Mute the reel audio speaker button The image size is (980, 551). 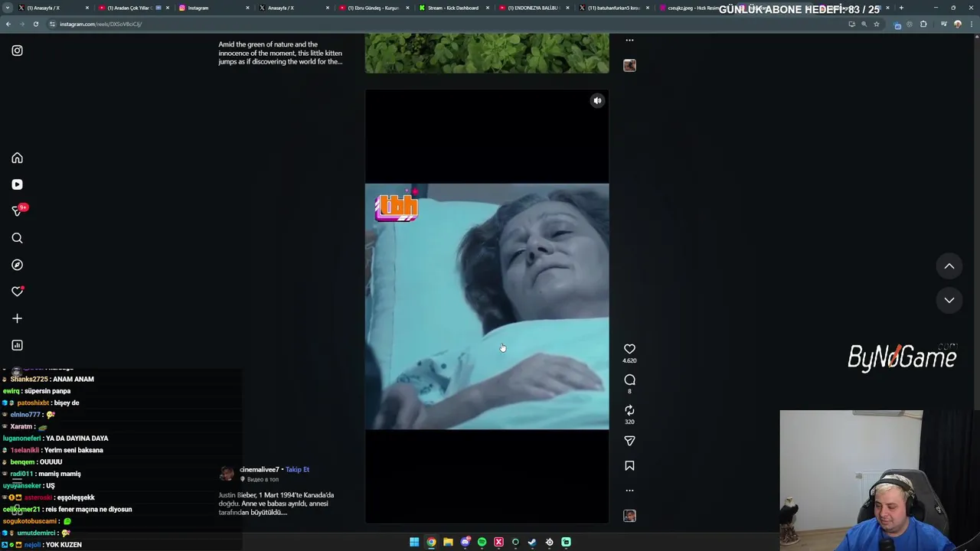[597, 100]
